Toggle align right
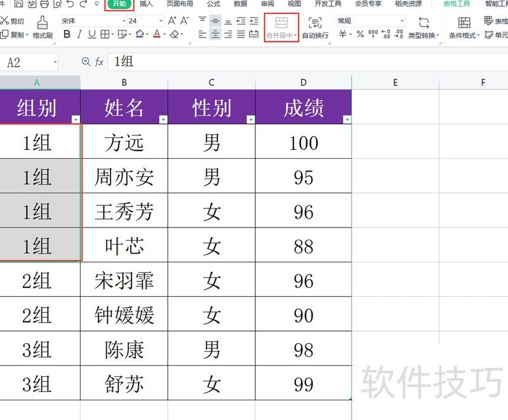 228,34
